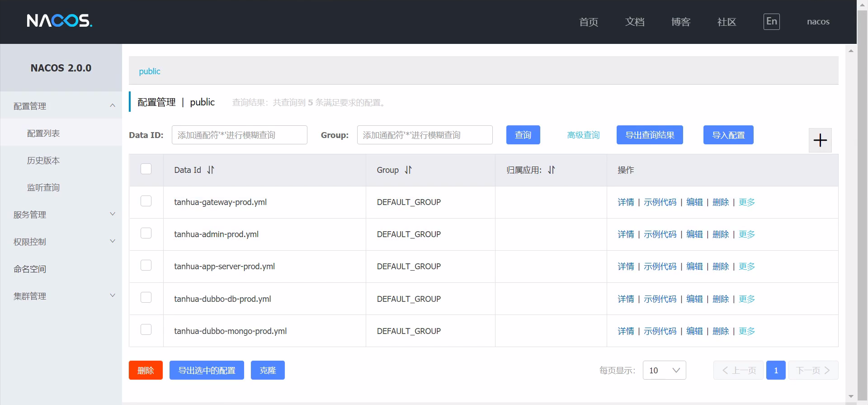Click 编辑 for tanhua-gateway-prod.yml

pyautogui.click(x=694, y=202)
